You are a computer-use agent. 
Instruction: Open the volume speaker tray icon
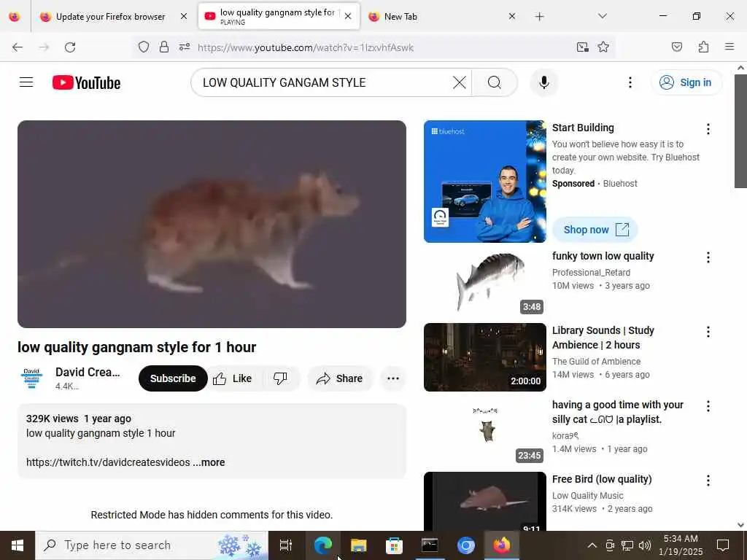point(645,545)
